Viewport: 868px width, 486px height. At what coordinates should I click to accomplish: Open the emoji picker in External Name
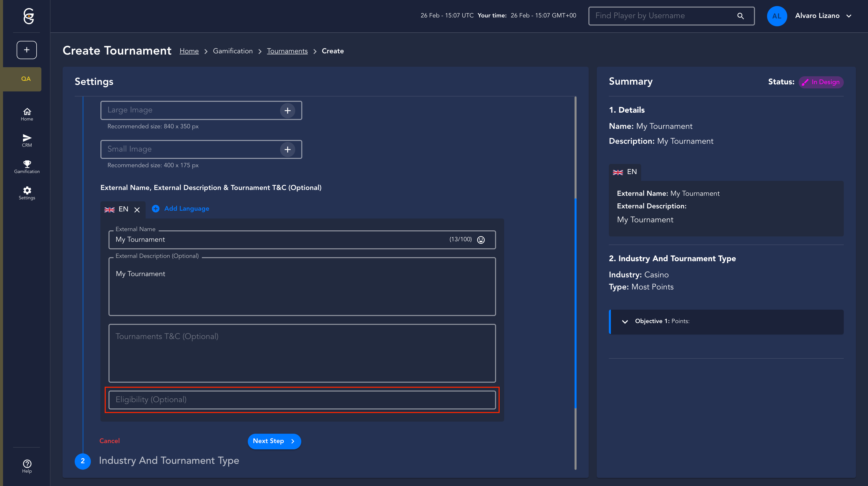(x=481, y=240)
